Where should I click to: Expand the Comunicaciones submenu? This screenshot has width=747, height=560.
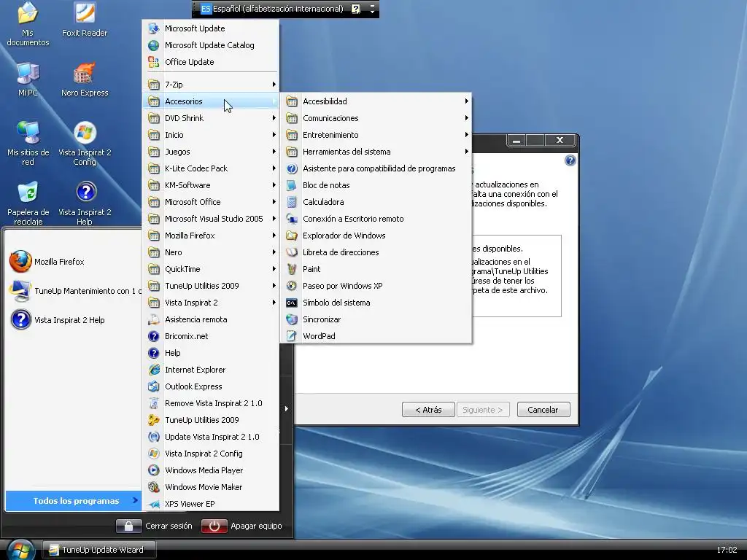(x=376, y=118)
